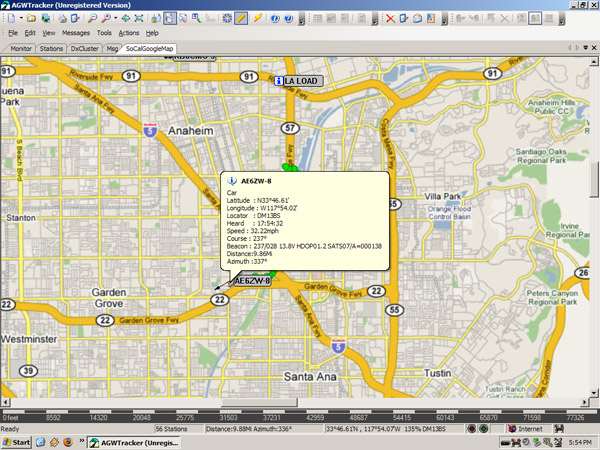Image resolution: width=600 pixels, height=450 pixels.
Task: Click the Open folder toolbar icon
Action: click(x=31, y=18)
